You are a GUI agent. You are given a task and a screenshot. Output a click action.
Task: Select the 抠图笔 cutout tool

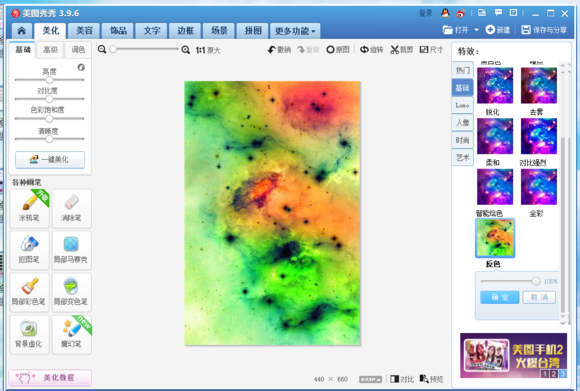29,250
